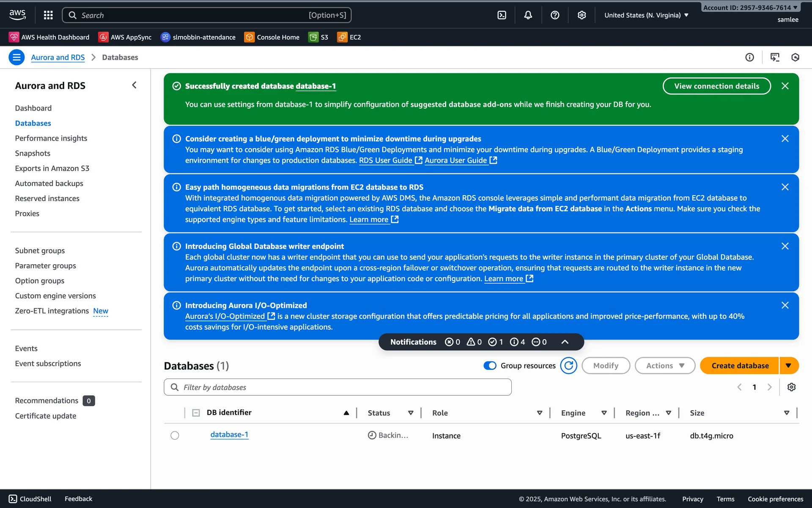The width and height of the screenshot is (812, 508).
Task: Select the database-1 radio button
Action: pyautogui.click(x=175, y=436)
